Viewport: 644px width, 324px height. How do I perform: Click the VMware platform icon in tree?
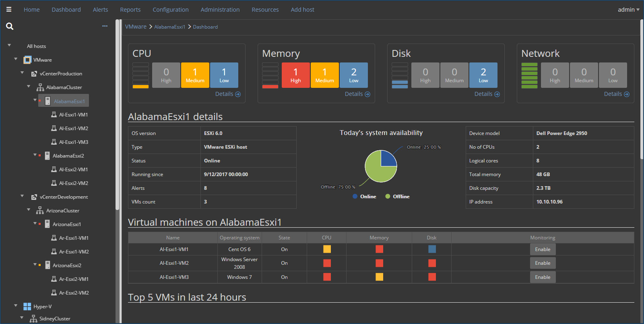pos(27,60)
